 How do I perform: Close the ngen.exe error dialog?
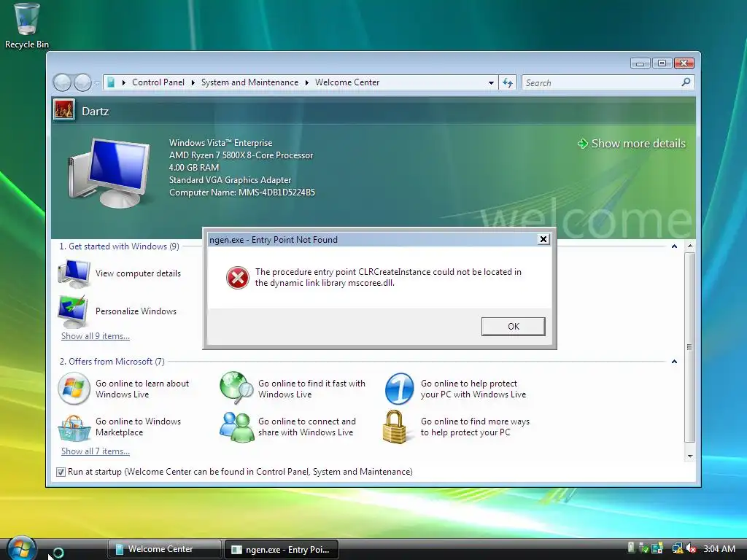coord(543,239)
